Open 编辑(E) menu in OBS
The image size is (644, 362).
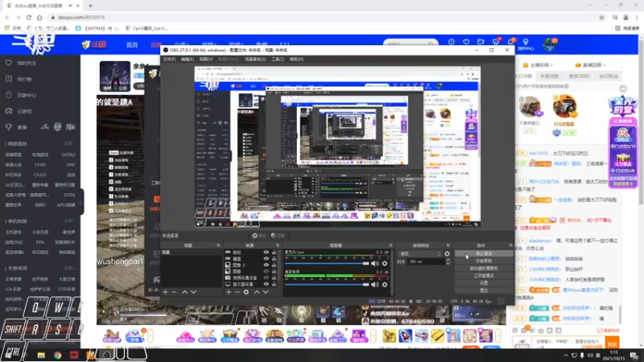pyautogui.click(x=188, y=60)
